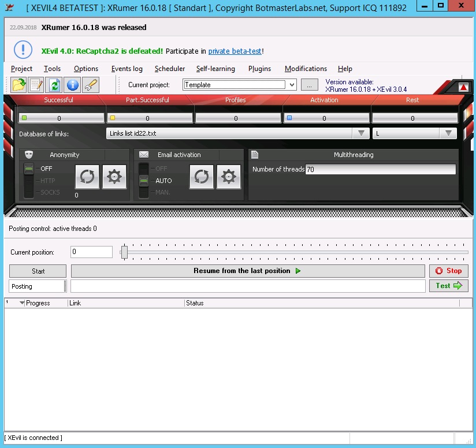Image resolution: width=476 pixels, height=448 pixels.
Task: Click the green Test button
Action: (x=449, y=286)
